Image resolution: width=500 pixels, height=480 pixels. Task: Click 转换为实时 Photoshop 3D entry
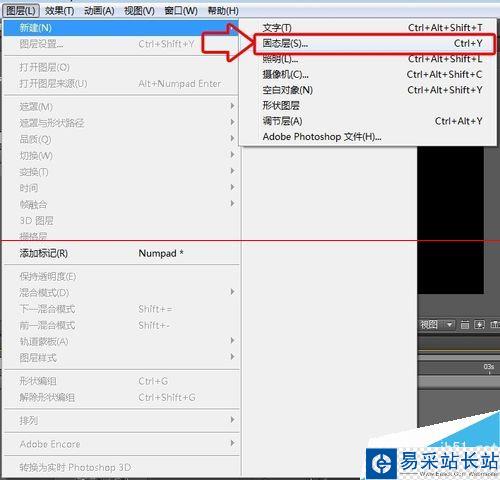[x=121, y=467]
